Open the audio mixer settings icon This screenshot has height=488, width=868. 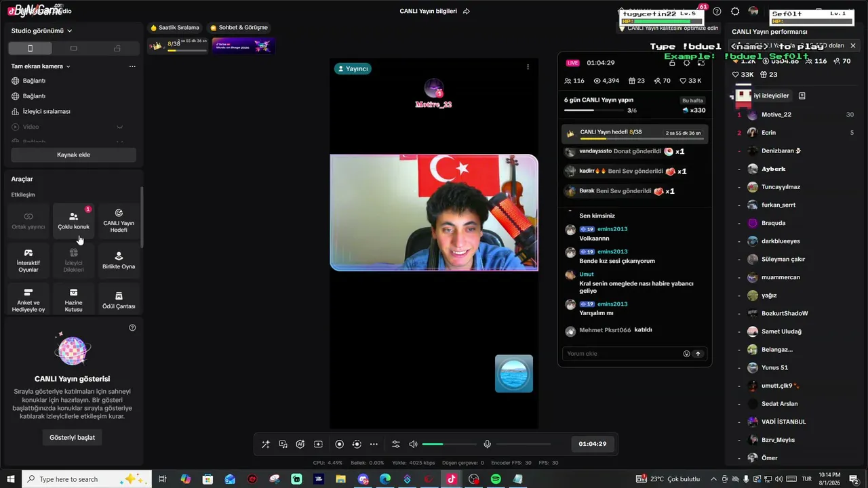click(396, 444)
